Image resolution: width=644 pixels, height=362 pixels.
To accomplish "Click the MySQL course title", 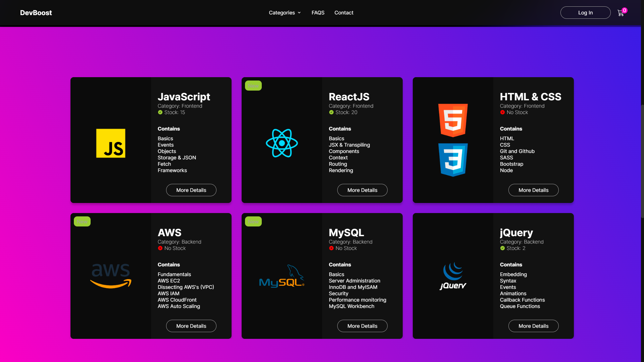I will point(346,232).
